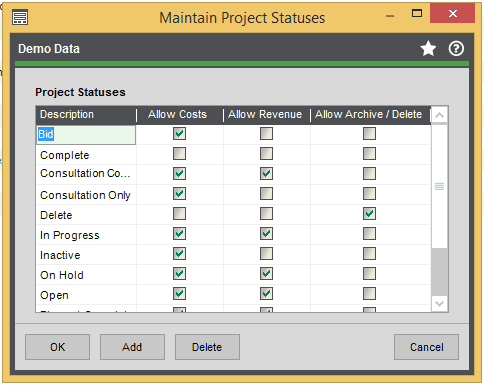Screen dimensions: 484x385
Task: Click the Description column header
Action: 86,115
